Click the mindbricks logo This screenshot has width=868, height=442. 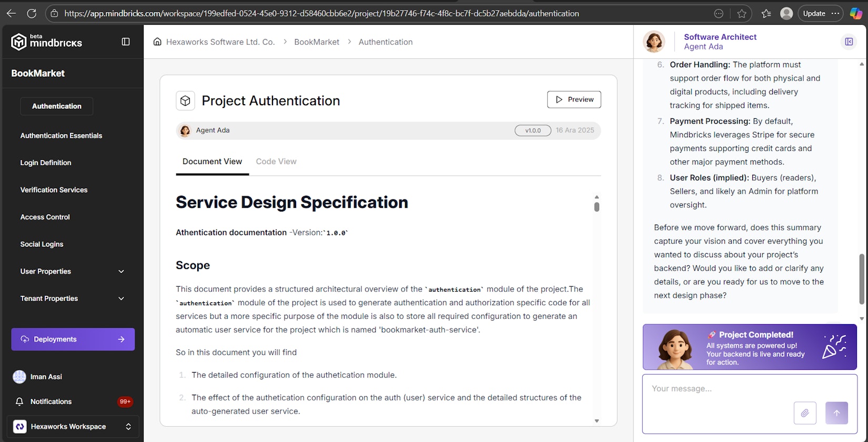pos(47,42)
